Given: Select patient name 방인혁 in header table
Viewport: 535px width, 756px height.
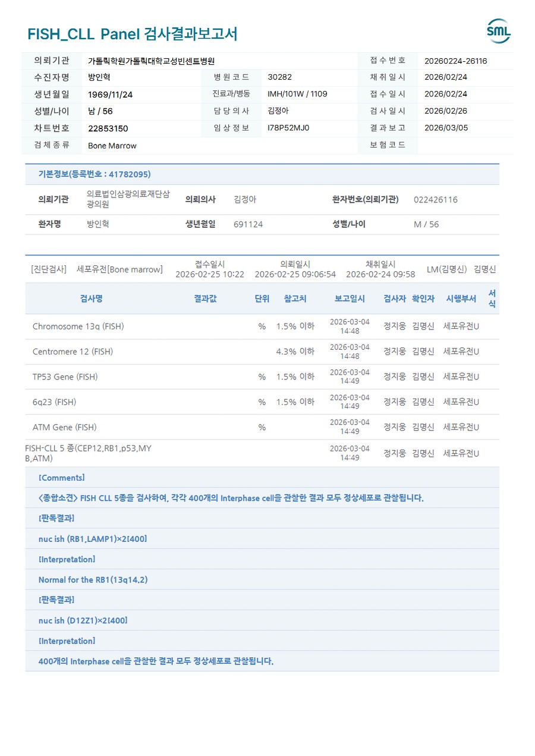Looking at the screenshot, I should click(99, 77).
